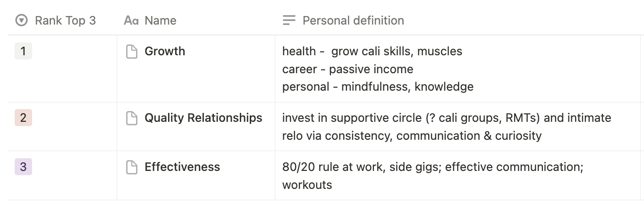Click the Aa title icon beside Name

[131, 20]
